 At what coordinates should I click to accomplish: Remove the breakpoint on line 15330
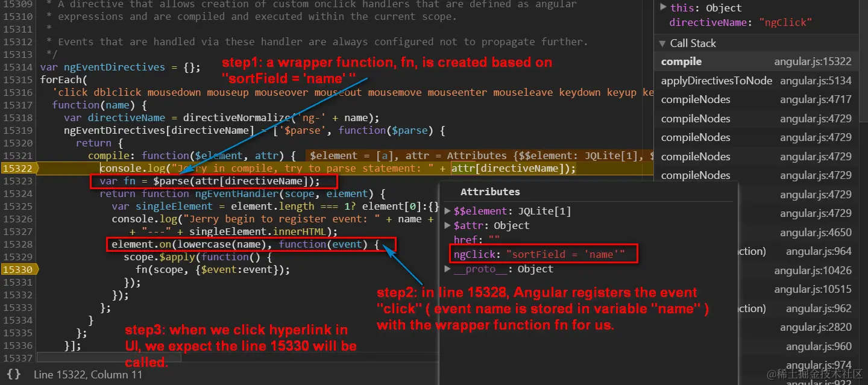click(x=18, y=269)
